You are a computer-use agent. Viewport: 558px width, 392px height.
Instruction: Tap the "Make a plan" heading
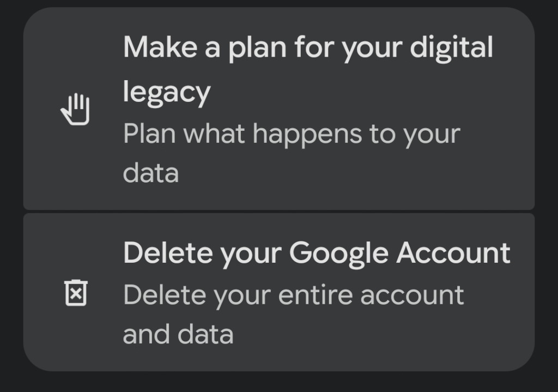click(308, 49)
